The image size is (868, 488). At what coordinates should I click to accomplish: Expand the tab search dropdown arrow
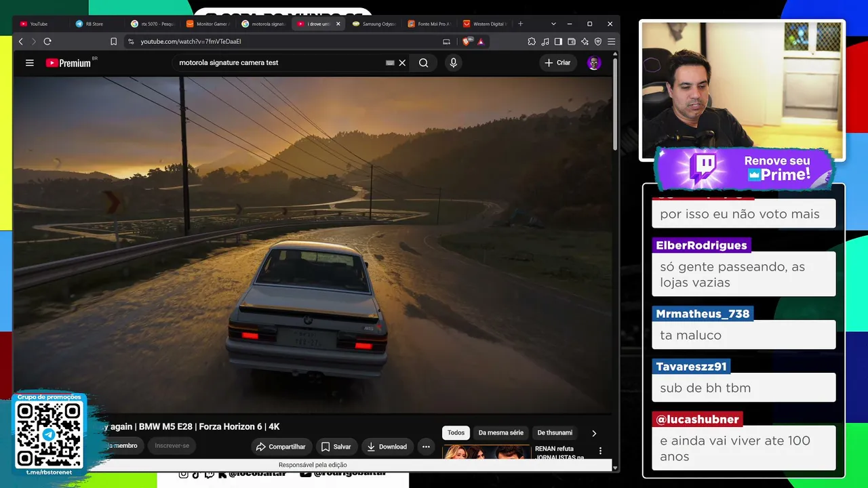click(x=553, y=24)
